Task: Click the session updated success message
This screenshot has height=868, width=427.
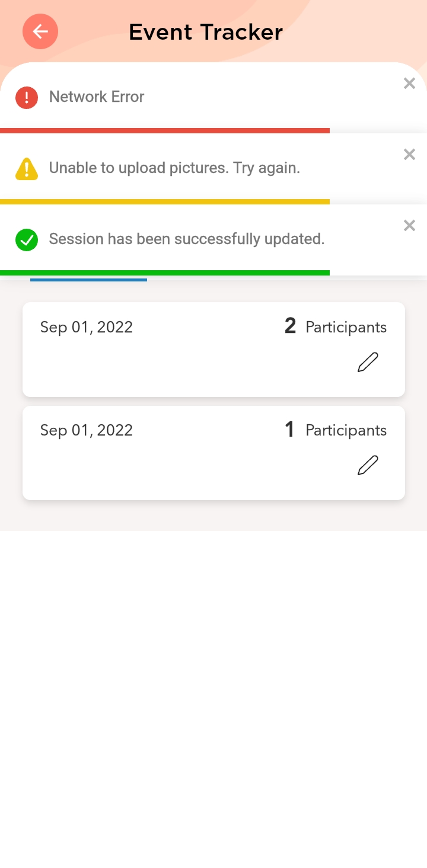Action: 187,239
